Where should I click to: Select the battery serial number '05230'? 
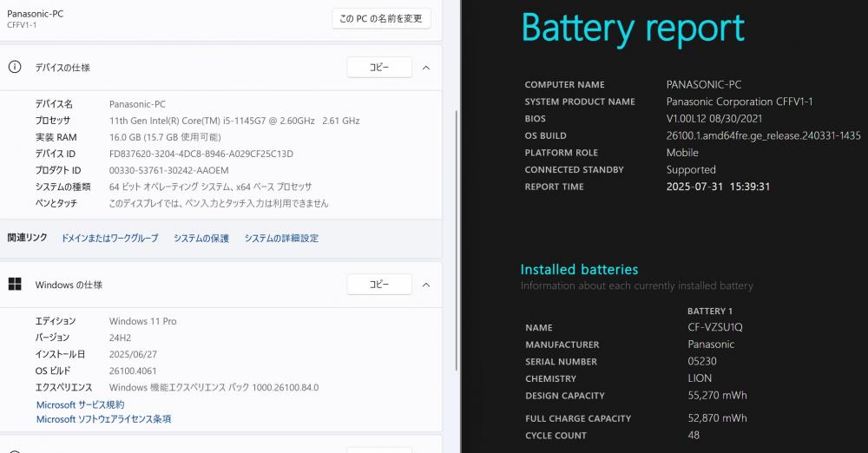702,362
